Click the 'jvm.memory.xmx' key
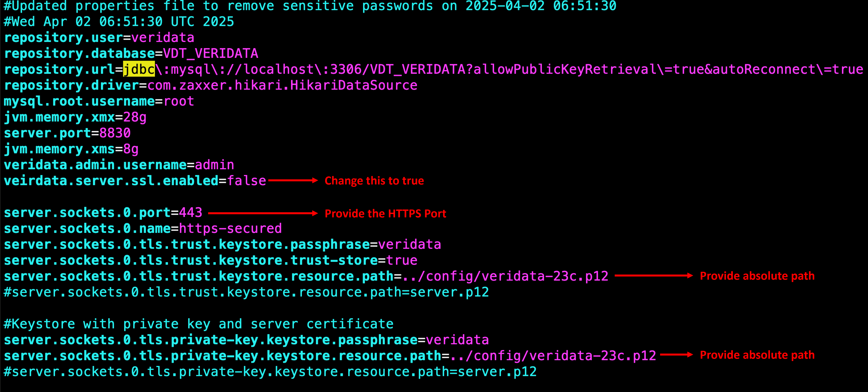Screen dimensions: 868x392 pos(59,117)
